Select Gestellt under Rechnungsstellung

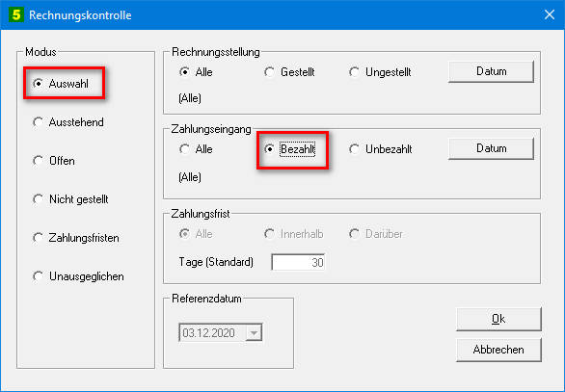[x=289, y=72]
